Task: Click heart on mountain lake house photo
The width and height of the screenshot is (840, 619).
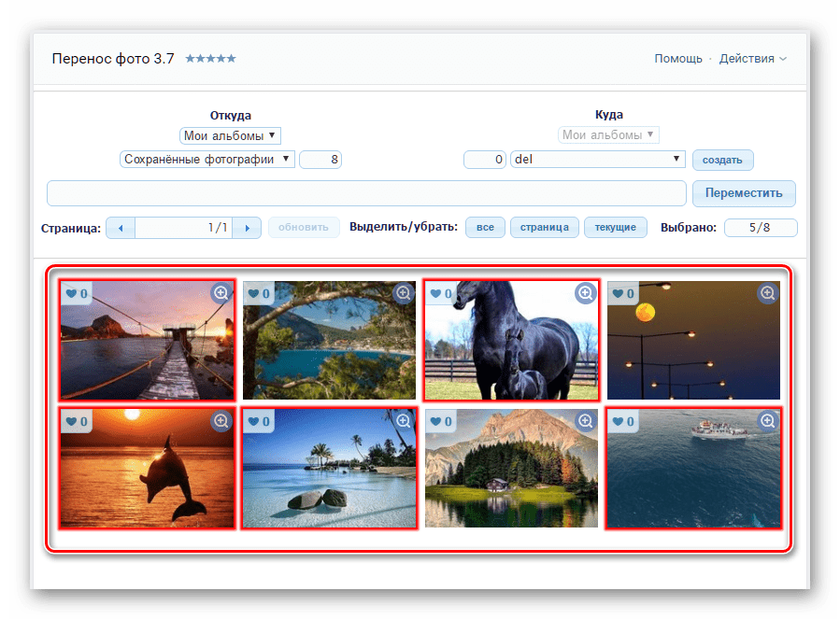Action: pyautogui.click(x=435, y=421)
